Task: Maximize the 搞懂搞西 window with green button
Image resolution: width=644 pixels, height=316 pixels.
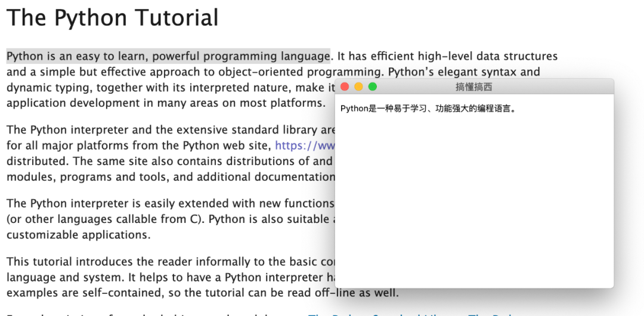Action: (373, 86)
